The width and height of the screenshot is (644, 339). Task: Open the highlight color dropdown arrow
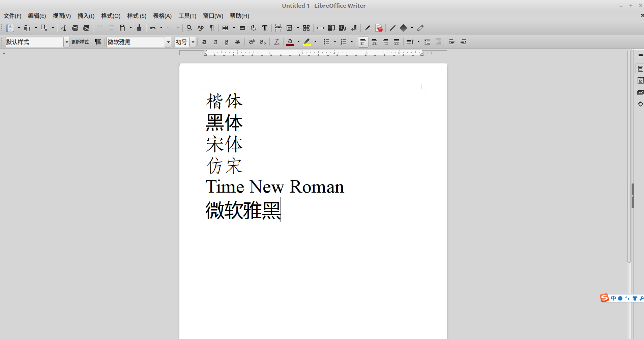pos(315,42)
